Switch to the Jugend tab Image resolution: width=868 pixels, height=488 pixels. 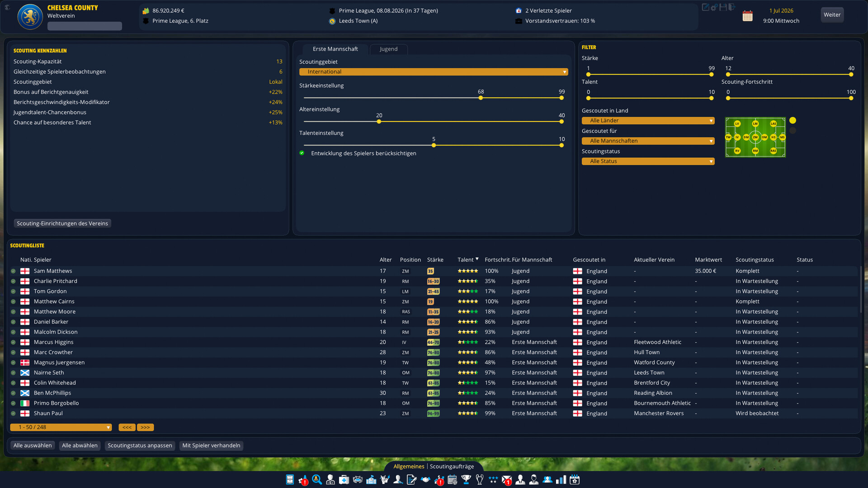coord(389,49)
